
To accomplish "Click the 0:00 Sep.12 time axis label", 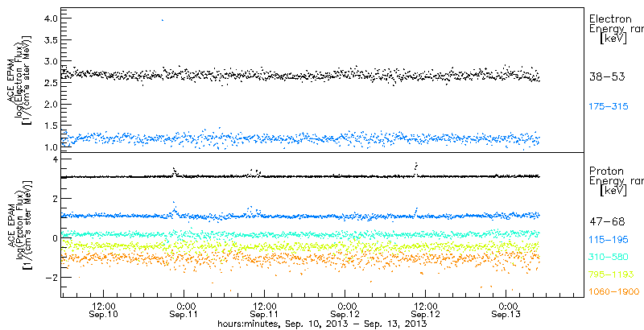I will 346,311.
